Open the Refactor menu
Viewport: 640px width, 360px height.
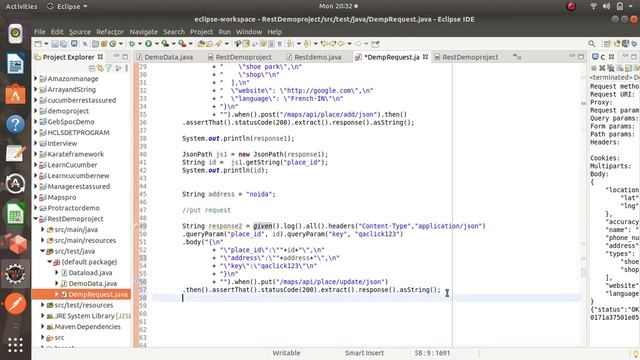110,31
